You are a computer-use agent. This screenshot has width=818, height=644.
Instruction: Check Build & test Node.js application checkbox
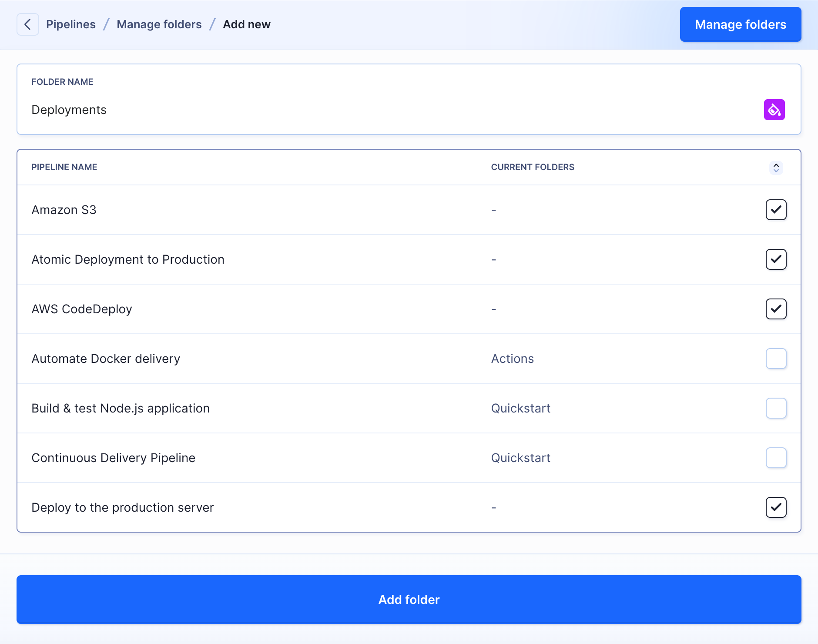776,408
